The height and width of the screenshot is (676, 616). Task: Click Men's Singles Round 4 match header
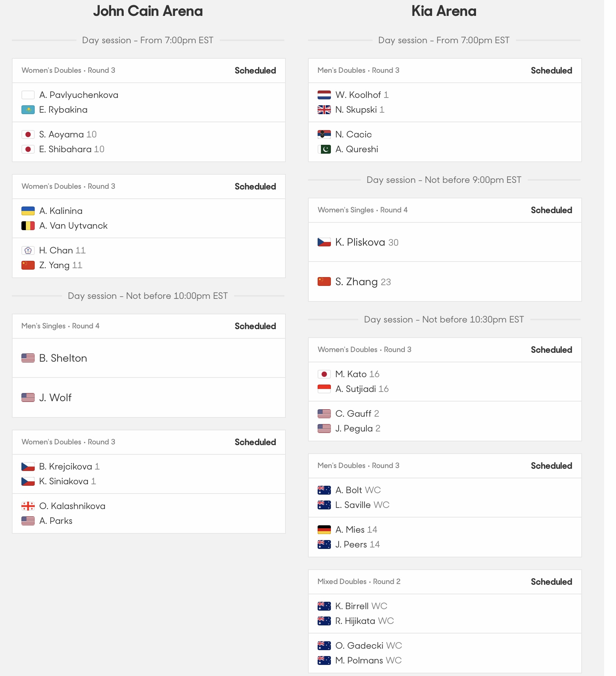coord(149,326)
